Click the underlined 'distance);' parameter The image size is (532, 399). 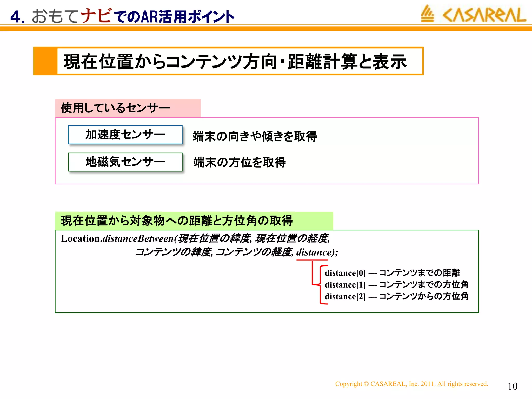click(x=317, y=252)
